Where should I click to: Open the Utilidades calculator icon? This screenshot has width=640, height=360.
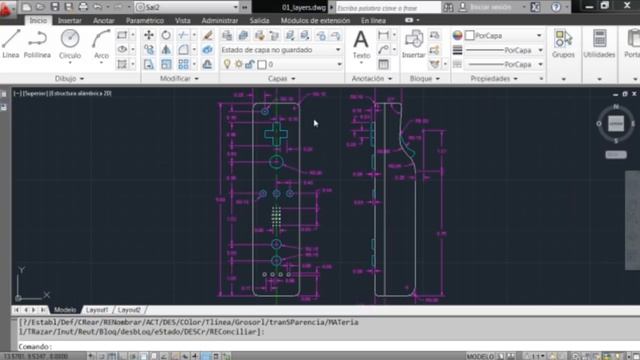(599, 44)
